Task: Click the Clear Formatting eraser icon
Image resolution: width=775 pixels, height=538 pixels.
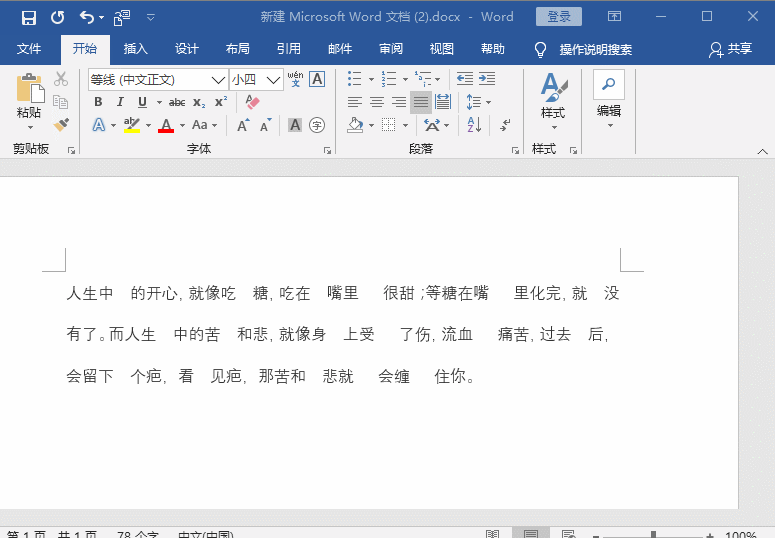Action: tap(252, 102)
